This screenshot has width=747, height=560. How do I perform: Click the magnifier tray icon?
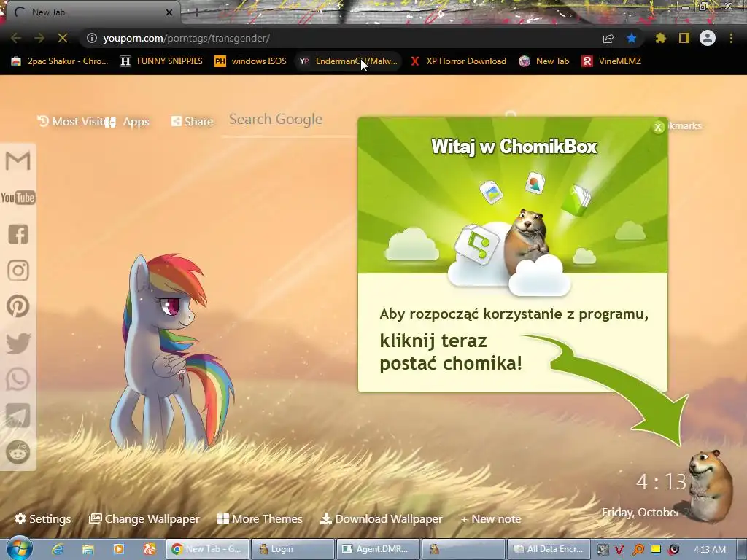pos(638,550)
